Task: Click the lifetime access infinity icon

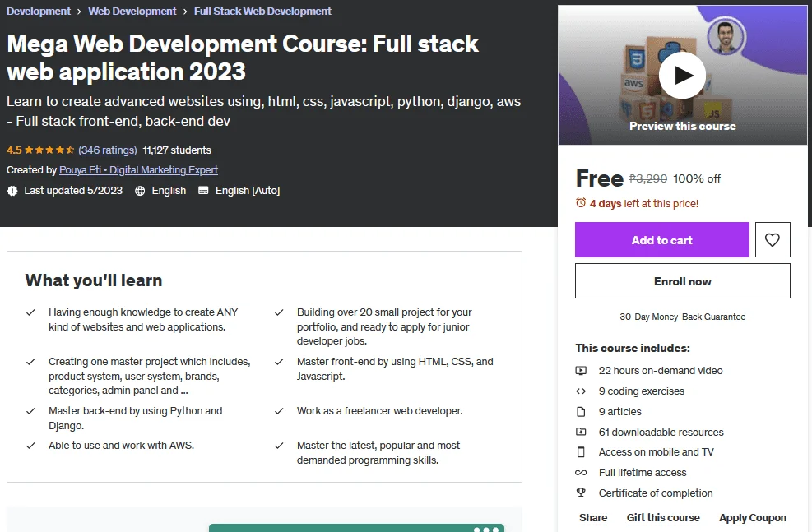Action: click(581, 473)
